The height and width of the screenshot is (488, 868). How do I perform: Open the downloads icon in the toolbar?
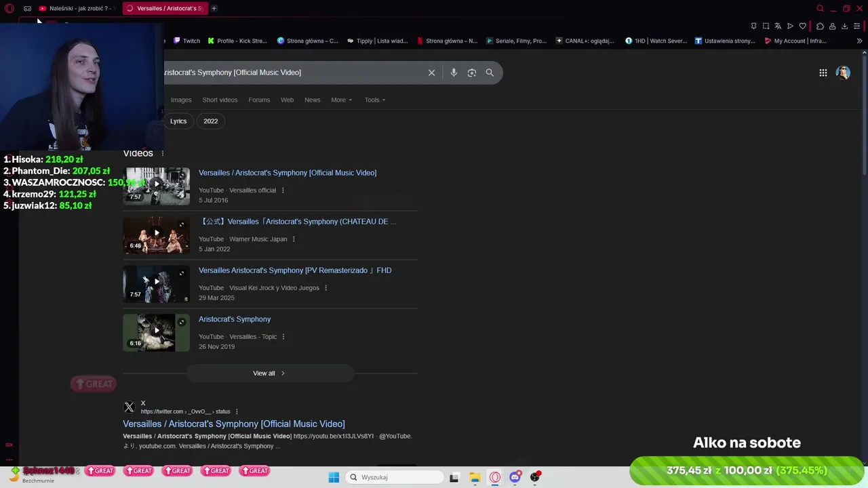(x=844, y=26)
